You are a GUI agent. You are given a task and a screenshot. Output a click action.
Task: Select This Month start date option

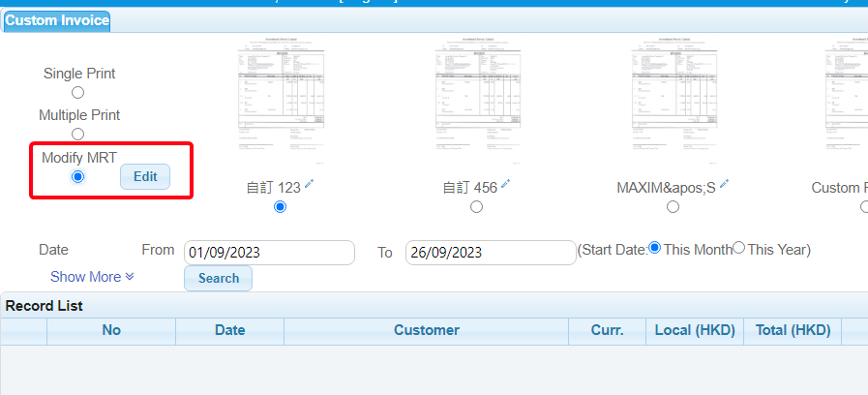click(655, 248)
